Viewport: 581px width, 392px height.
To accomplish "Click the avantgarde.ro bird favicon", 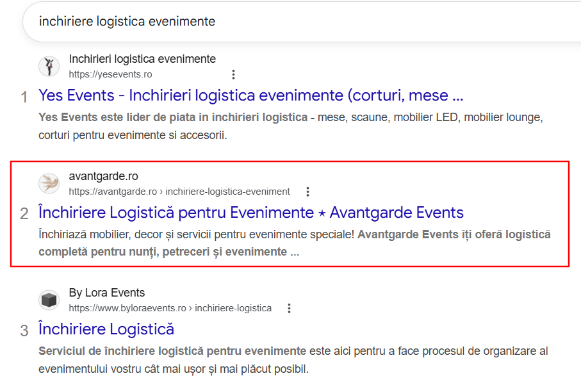I will 49,183.
